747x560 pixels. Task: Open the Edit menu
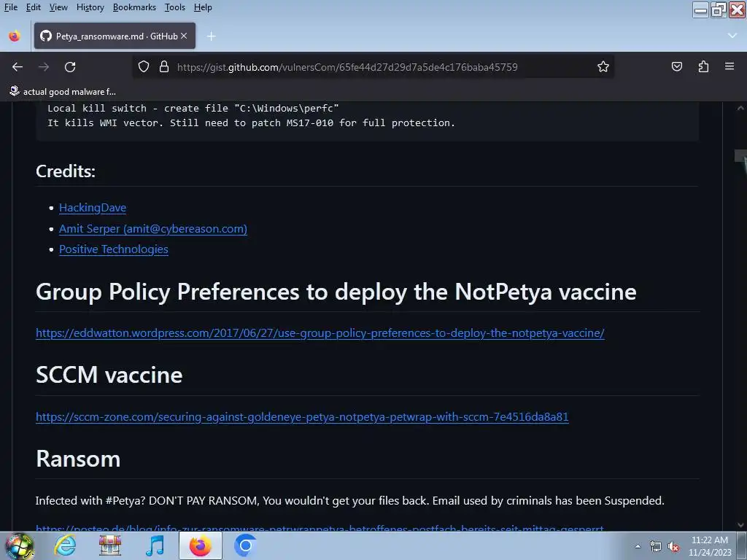point(34,7)
